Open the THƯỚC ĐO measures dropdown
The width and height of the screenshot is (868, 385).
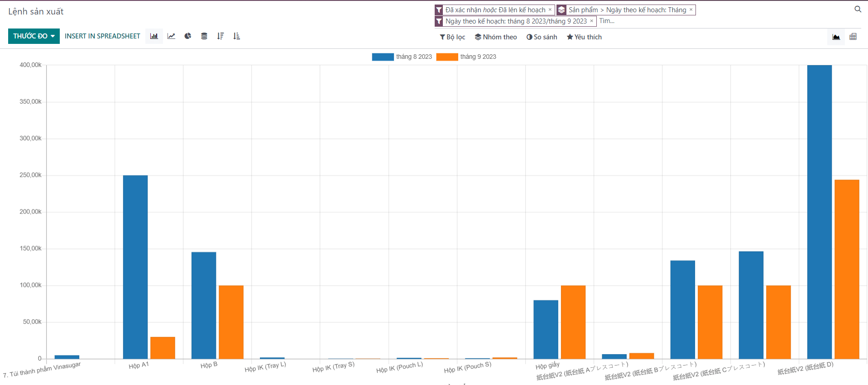click(34, 36)
